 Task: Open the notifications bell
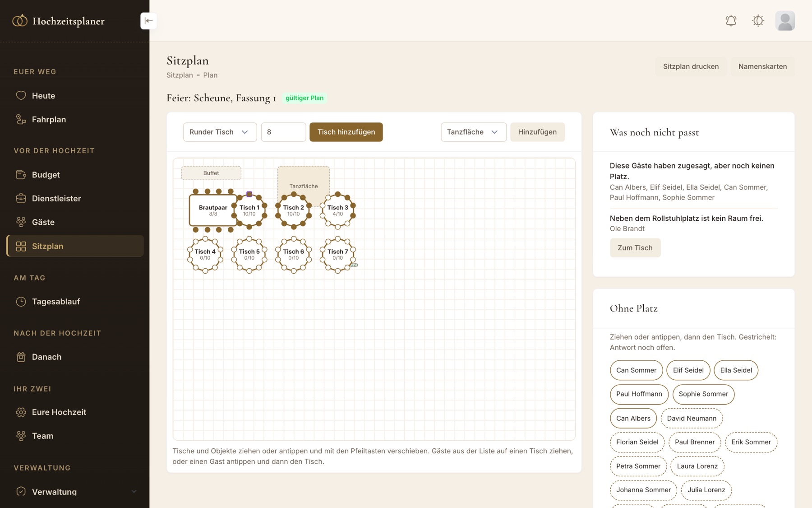click(x=731, y=21)
